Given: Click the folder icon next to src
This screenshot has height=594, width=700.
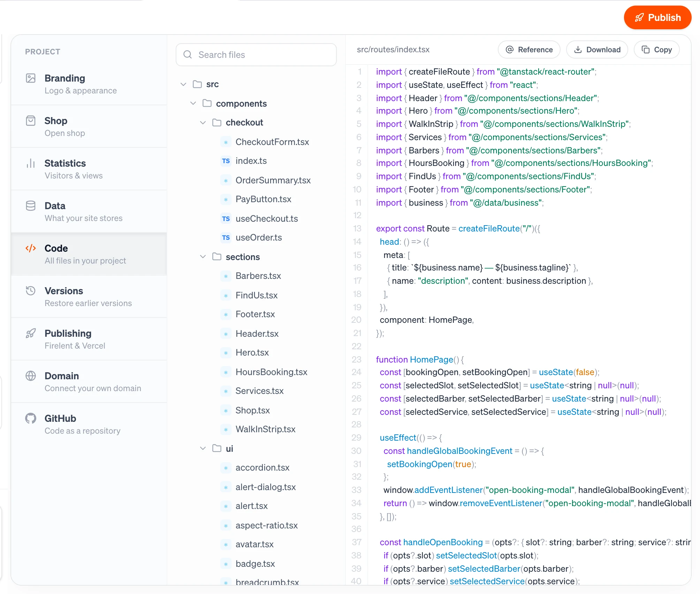Looking at the screenshot, I should point(197,84).
